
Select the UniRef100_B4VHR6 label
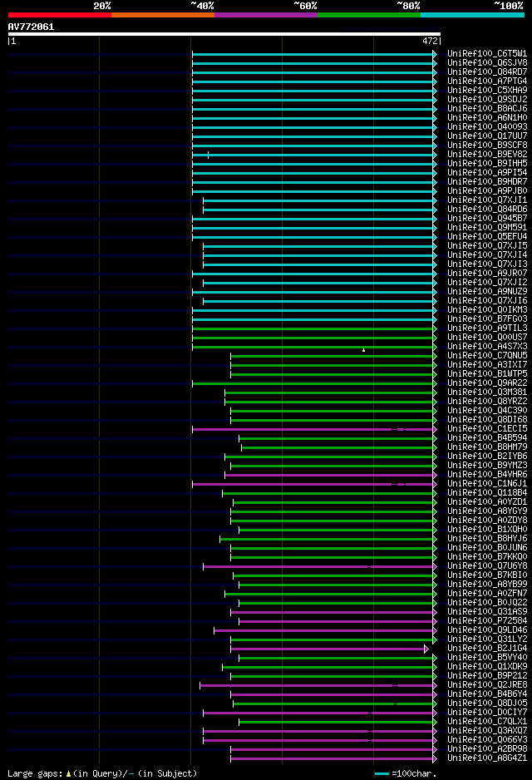point(487,474)
